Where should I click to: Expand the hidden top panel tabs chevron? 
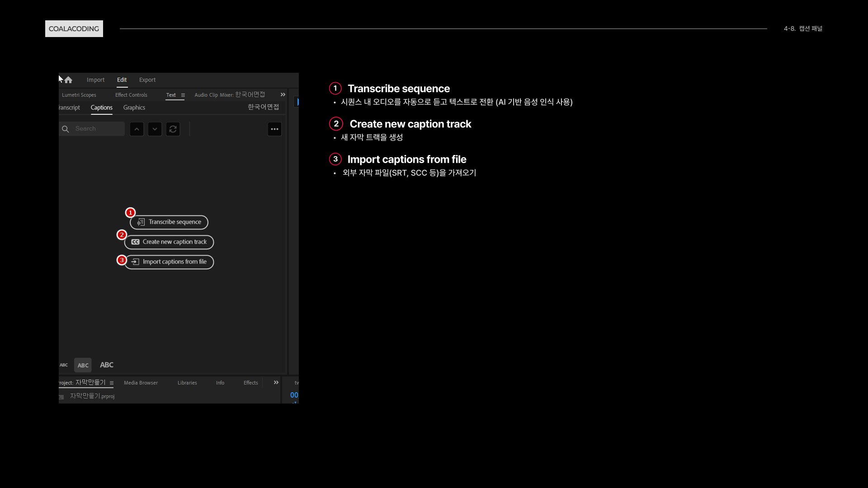coord(283,95)
